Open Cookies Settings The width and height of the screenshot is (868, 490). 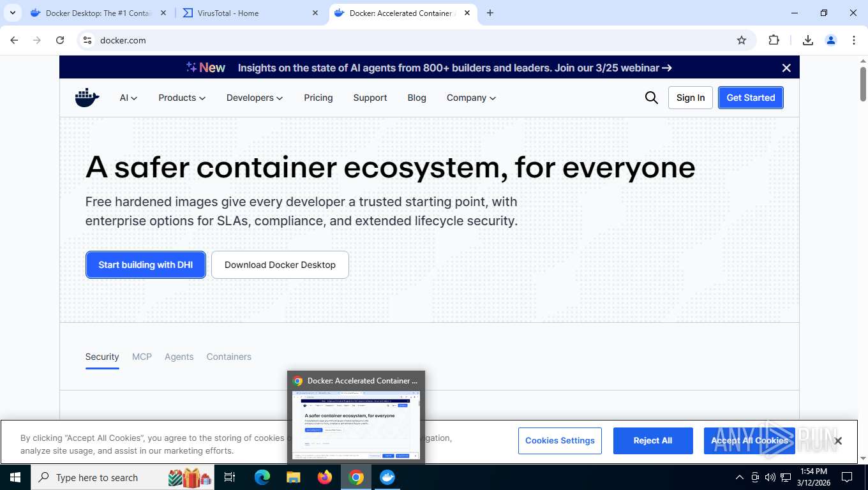coord(560,441)
